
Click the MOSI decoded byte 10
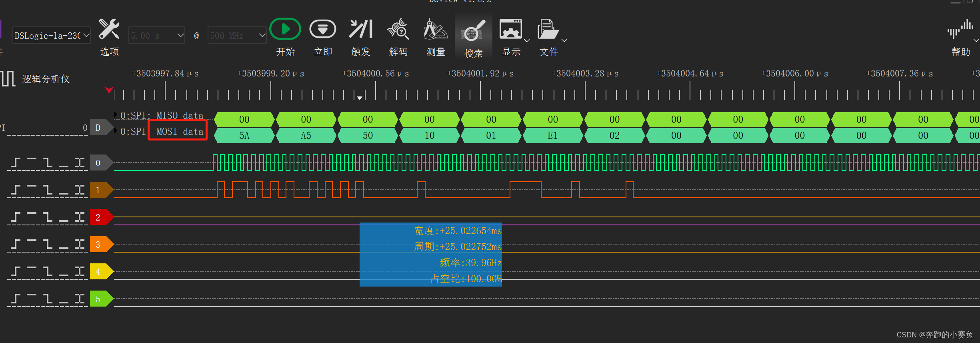(429, 136)
